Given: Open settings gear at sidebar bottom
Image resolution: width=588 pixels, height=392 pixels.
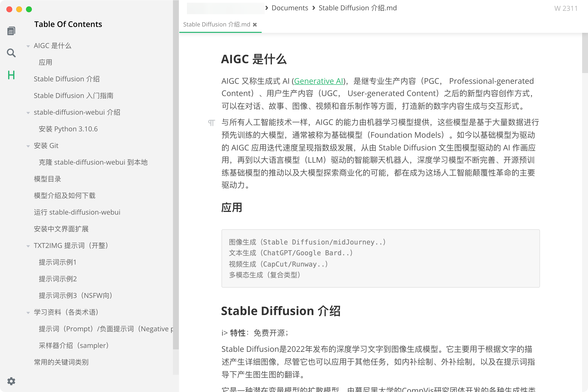Looking at the screenshot, I should [11, 381].
